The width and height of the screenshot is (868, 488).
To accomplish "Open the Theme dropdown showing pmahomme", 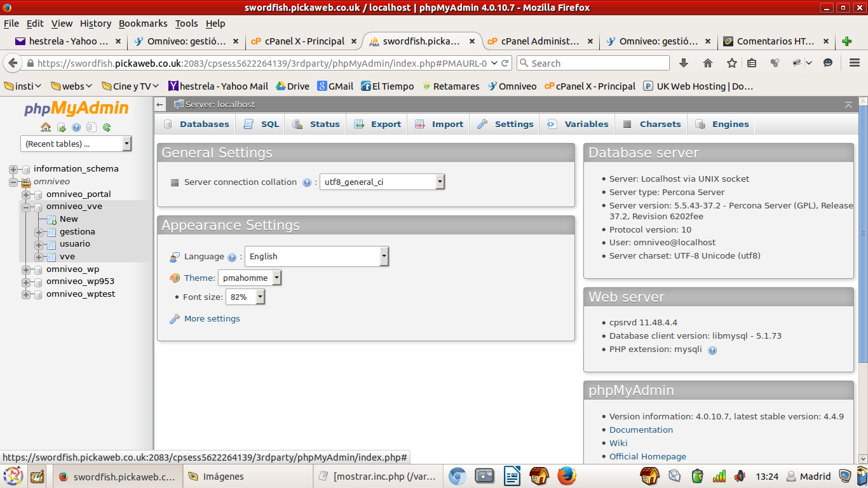I will [250, 278].
